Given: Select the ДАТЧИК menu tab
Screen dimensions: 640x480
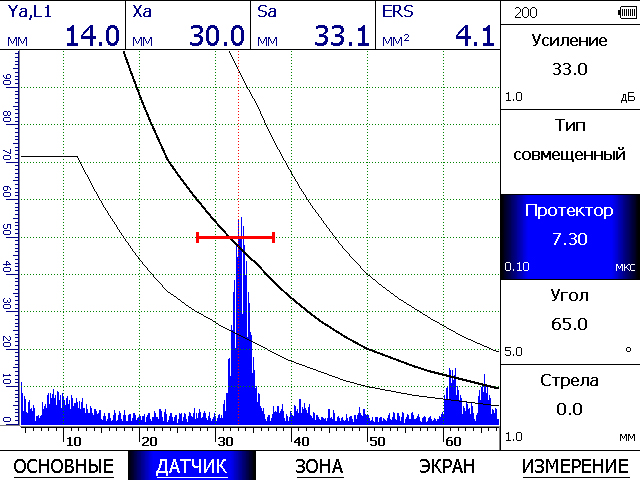Looking at the screenshot, I should [x=191, y=466].
